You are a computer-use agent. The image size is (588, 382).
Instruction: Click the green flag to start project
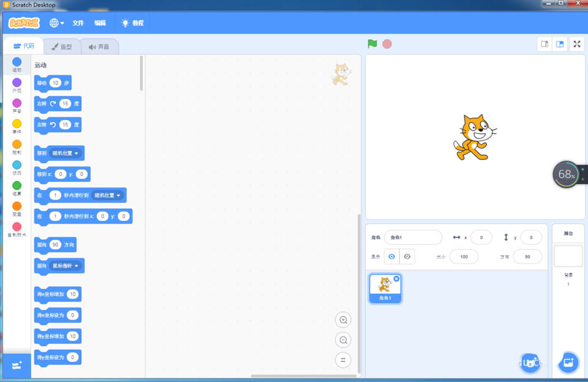[x=371, y=44]
